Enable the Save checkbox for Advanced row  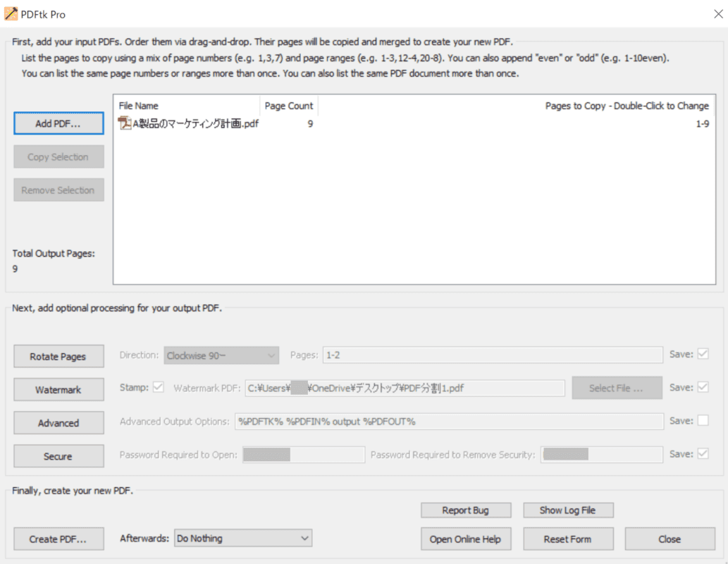(703, 420)
